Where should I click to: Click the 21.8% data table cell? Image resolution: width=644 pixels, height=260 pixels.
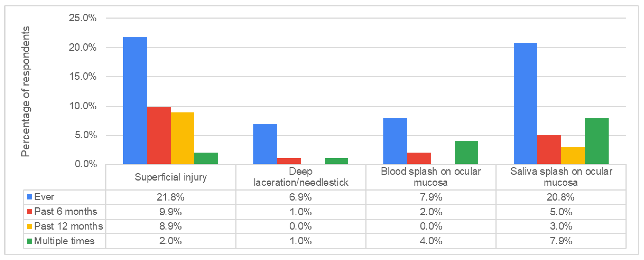point(170,197)
